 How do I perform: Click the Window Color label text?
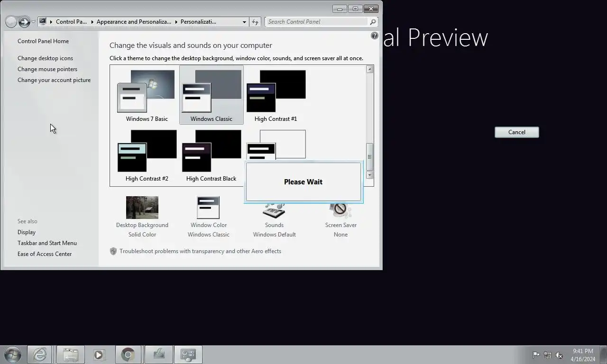[209, 225]
